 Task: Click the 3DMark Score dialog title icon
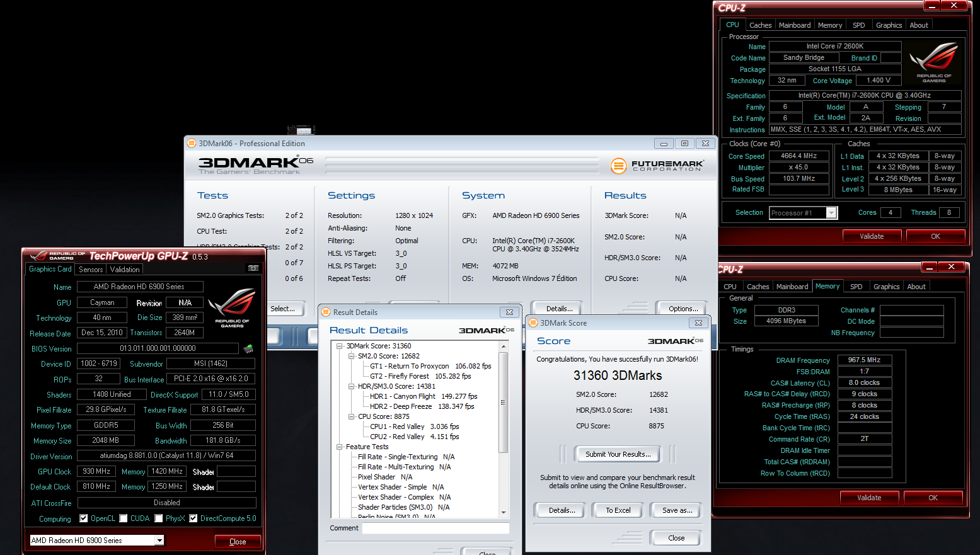pyautogui.click(x=533, y=323)
